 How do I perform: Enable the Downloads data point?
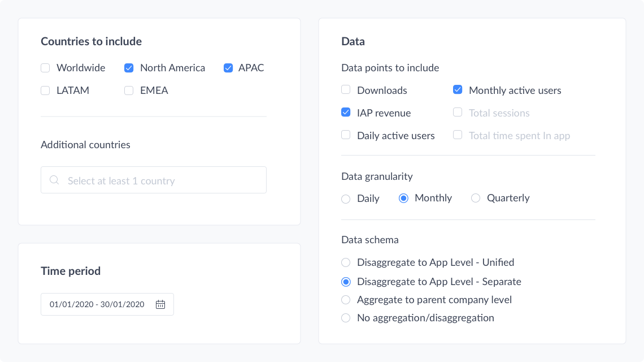pos(346,90)
